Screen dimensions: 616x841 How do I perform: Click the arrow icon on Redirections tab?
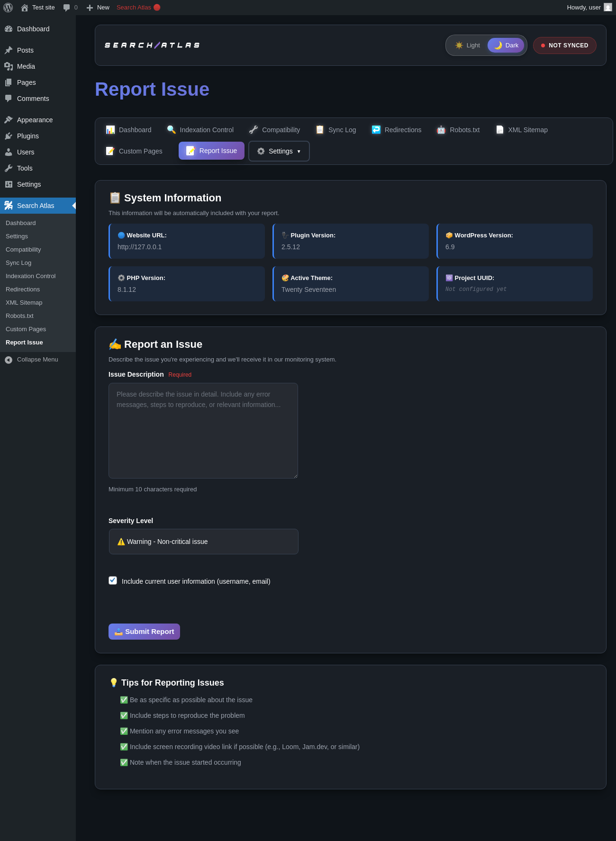pos(376,130)
